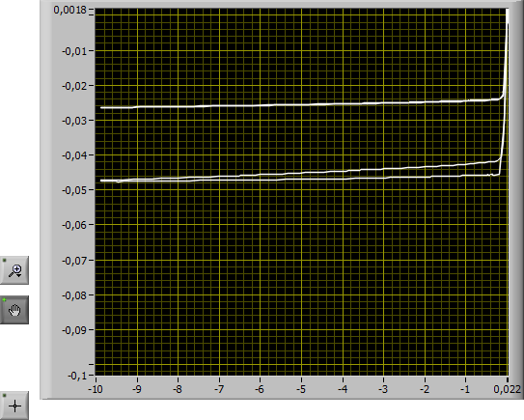Choose the cursor crosshair tool
The width and height of the screenshot is (524, 420).
pos(14,406)
